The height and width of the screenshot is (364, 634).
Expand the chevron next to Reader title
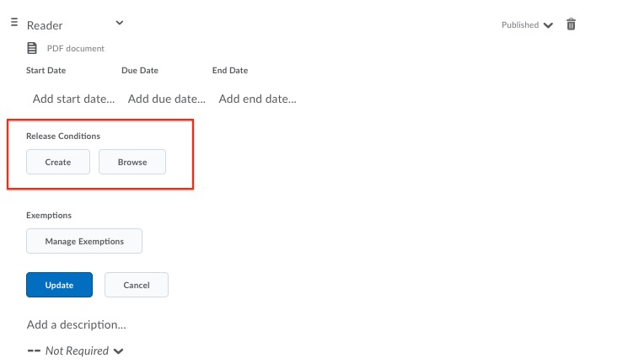coord(119,23)
